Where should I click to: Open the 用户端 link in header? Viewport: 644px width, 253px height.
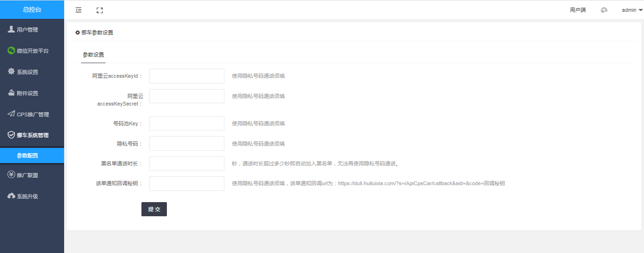[578, 10]
